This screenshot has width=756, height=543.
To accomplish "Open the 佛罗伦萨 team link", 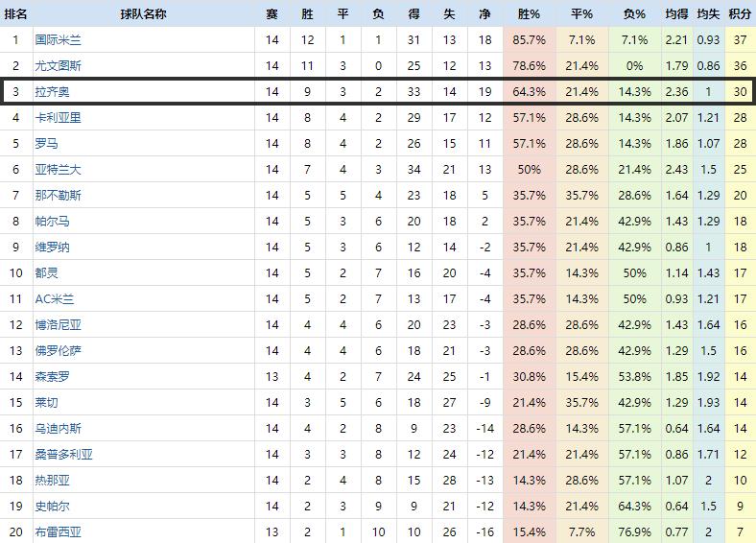I will 58,351.
